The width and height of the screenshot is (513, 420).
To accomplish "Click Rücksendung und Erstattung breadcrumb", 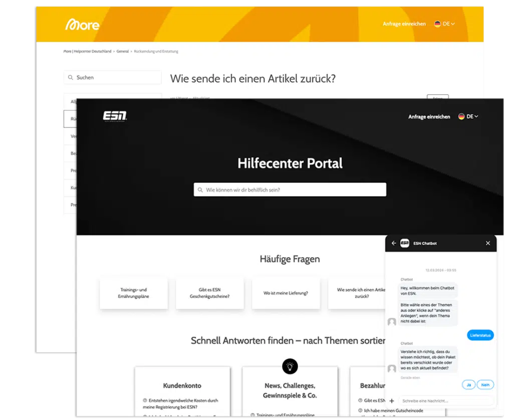I will coord(156,52).
